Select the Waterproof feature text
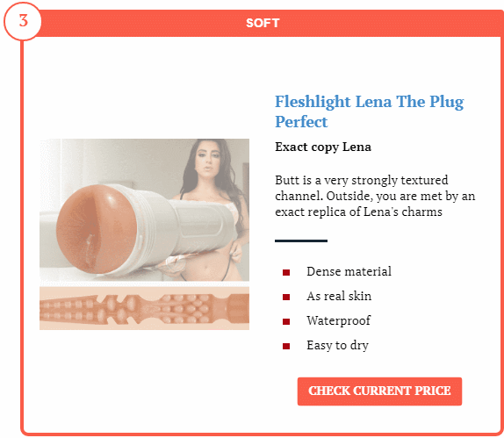 pyautogui.click(x=338, y=320)
